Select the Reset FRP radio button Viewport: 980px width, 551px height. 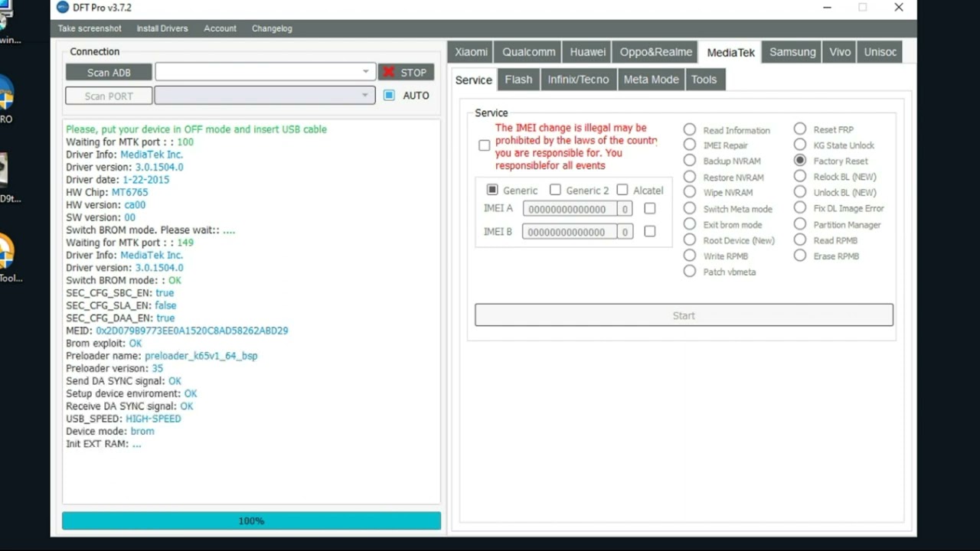pos(800,129)
